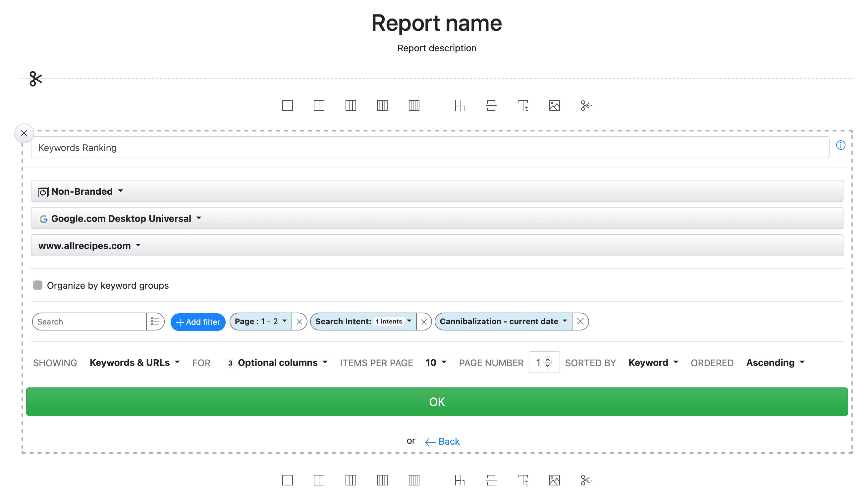
Task: Follow the Back link
Action: click(442, 441)
